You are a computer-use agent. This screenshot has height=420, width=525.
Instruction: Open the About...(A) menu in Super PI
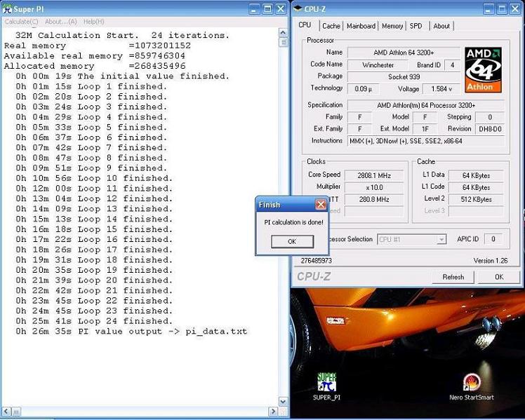[x=61, y=22]
